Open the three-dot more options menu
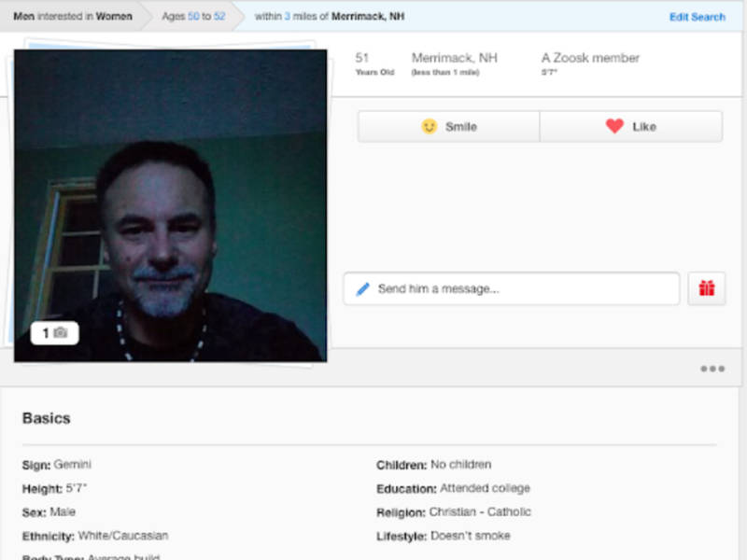Image resolution: width=747 pixels, height=560 pixels. pyautogui.click(x=712, y=369)
